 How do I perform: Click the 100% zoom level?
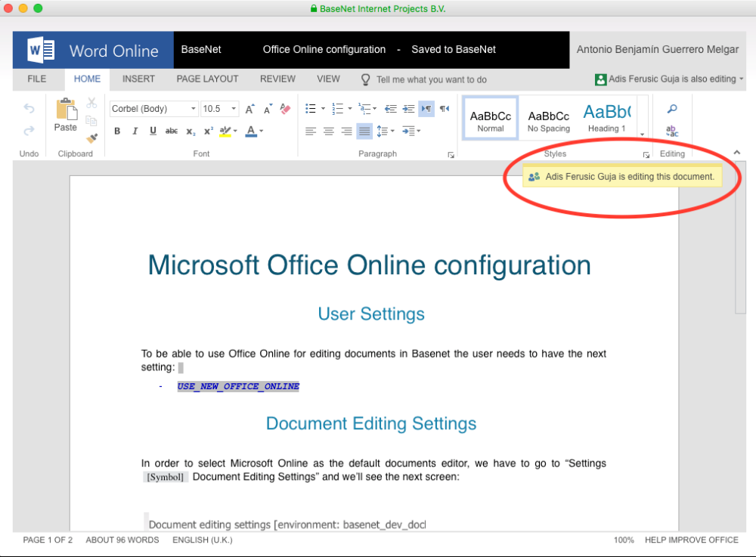(x=624, y=540)
